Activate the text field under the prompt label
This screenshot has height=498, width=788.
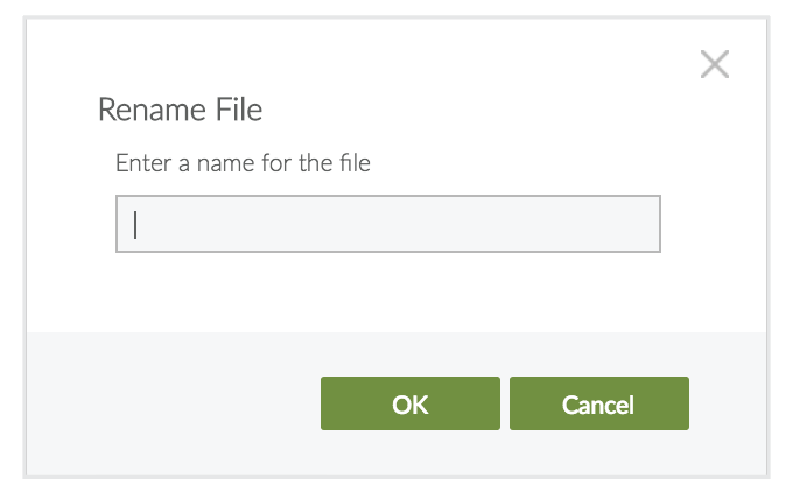388,224
